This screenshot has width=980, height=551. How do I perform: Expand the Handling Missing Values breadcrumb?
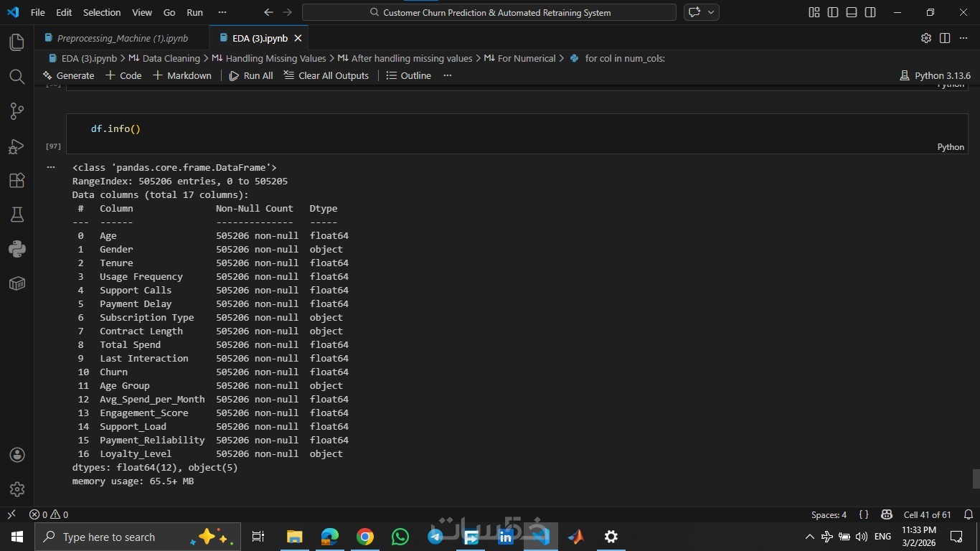tap(269, 58)
